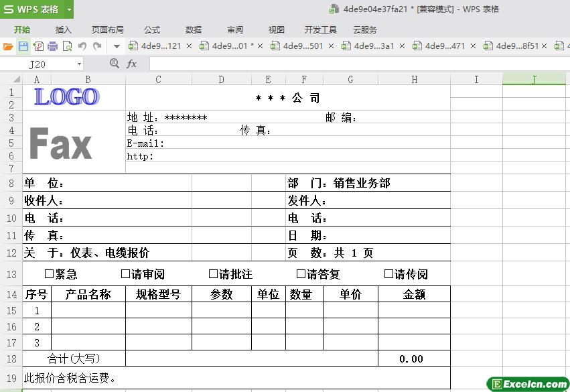Open the WPS 表格 application menu dropdown
570x392 pixels.
point(69,9)
